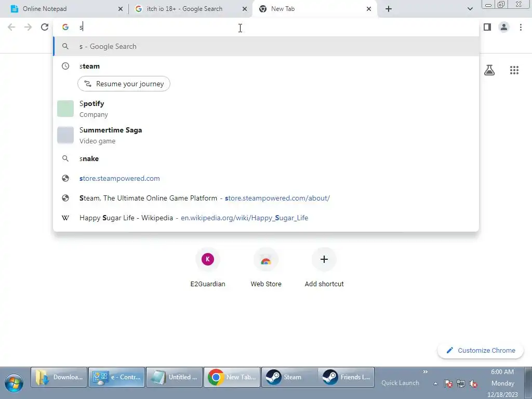
Task: Open the Steam taskbar item
Action: click(290, 377)
